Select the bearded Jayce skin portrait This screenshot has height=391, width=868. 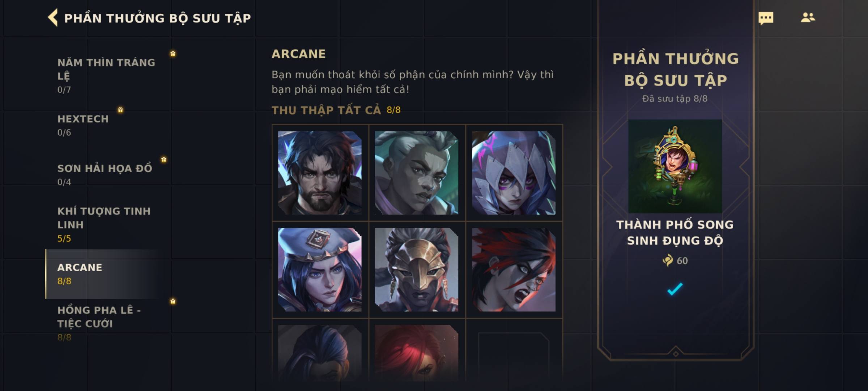[x=320, y=173]
